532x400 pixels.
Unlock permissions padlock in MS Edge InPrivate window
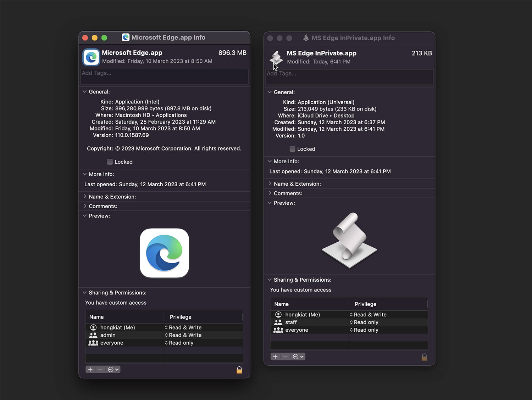[424, 357]
